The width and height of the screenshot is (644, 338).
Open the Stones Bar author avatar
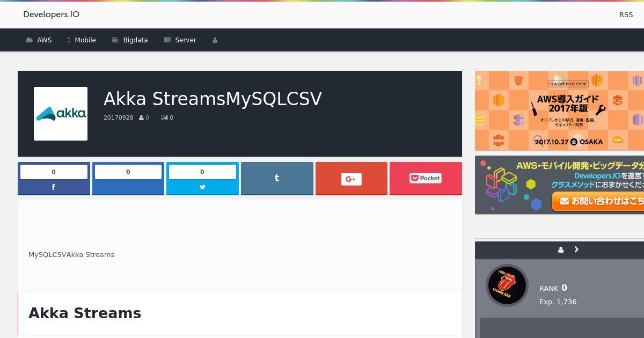coord(507,285)
